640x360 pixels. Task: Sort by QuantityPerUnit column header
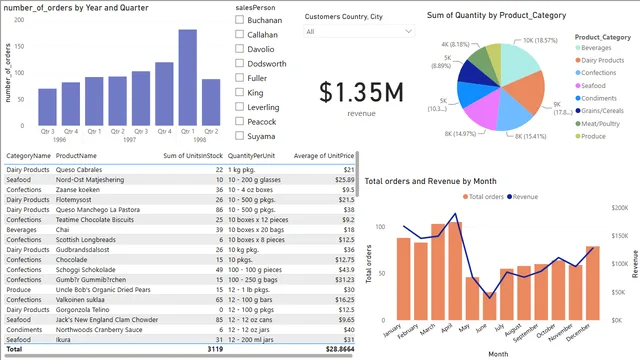point(251,156)
